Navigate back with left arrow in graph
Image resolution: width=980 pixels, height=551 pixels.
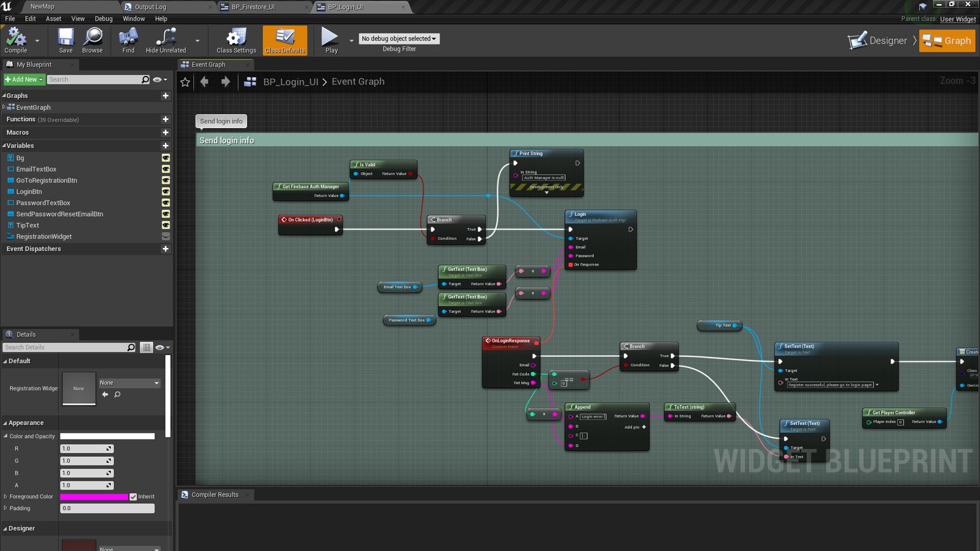[x=205, y=81]
